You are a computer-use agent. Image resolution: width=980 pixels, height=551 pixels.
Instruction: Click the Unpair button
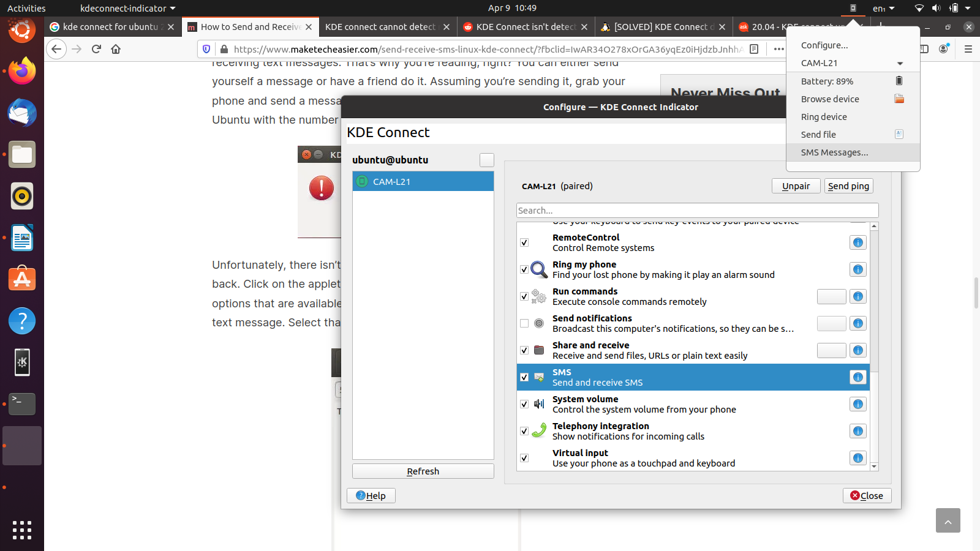tap(796, 186)
